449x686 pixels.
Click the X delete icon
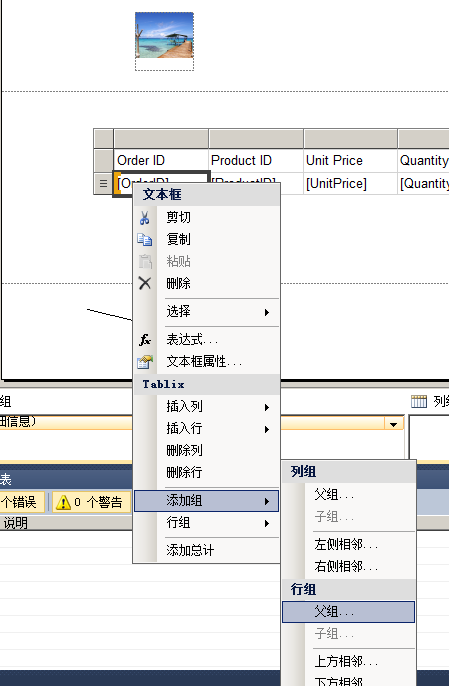(144, 283)
